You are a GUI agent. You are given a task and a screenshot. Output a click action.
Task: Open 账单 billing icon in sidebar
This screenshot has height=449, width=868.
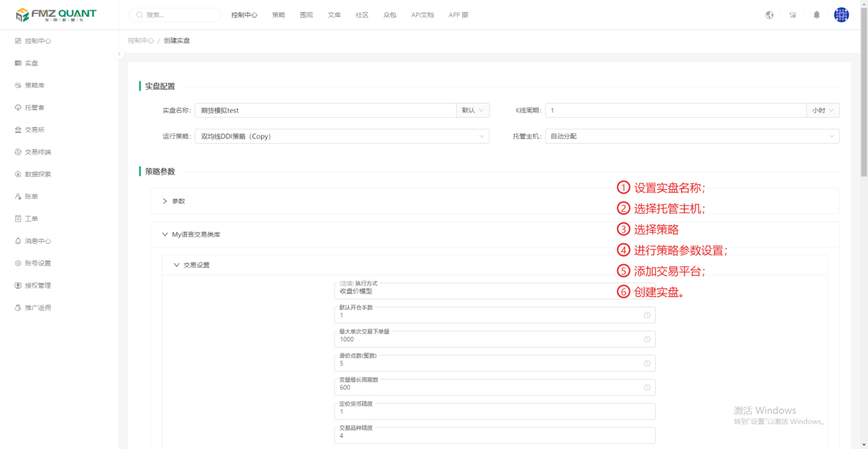[18, 196]
